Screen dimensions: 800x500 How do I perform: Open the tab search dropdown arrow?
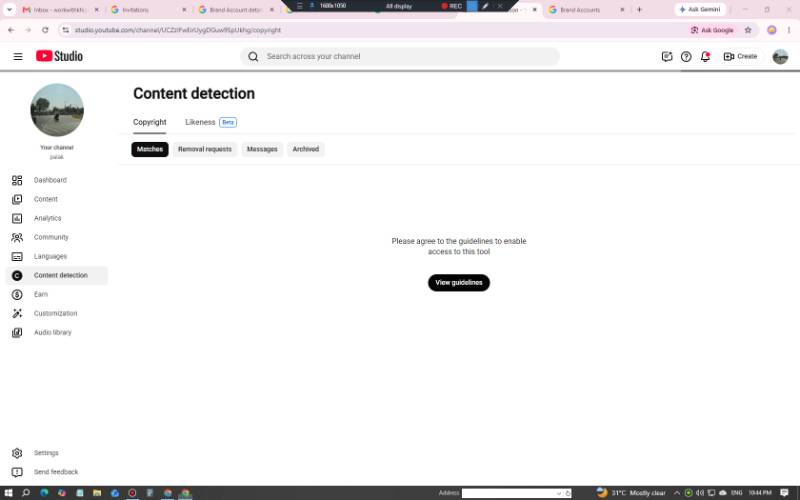click(x=9, y=9)
